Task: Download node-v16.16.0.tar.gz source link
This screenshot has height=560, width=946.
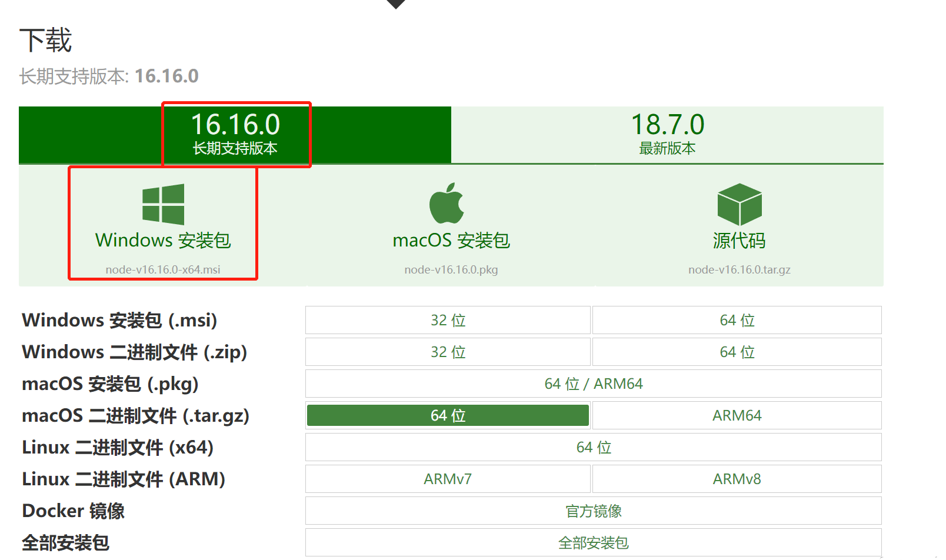Action: 740,269
